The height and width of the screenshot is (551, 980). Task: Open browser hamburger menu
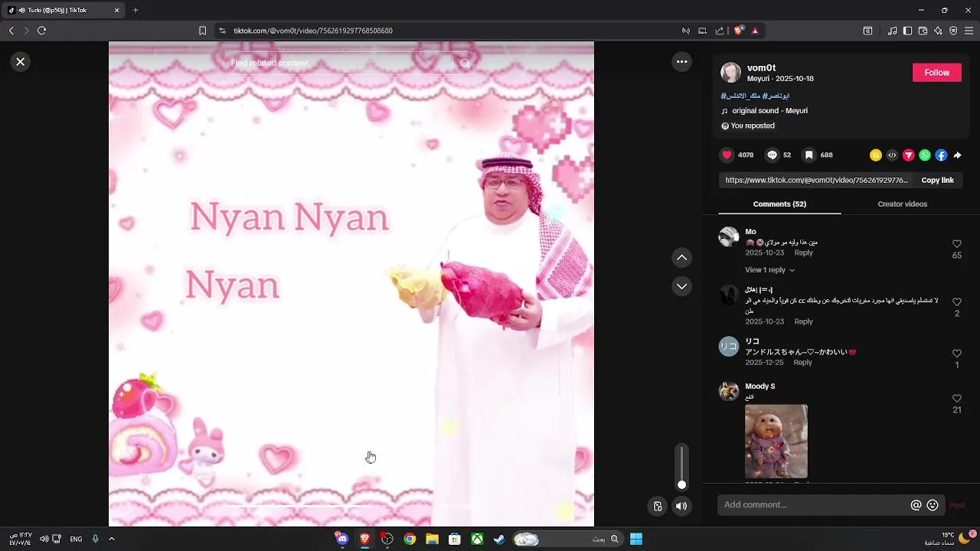coord(969,31)
